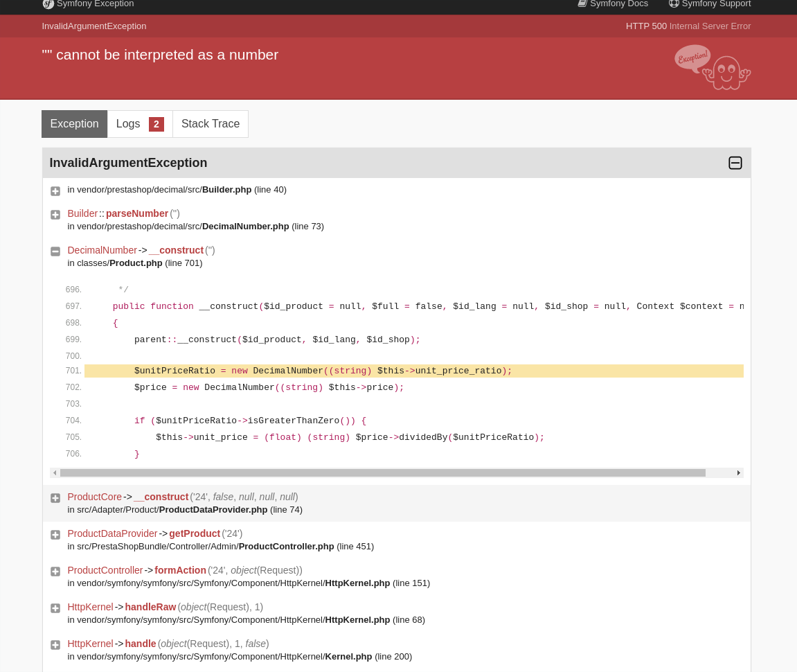Switch to the Stack Trace tab

coord(211,123)
